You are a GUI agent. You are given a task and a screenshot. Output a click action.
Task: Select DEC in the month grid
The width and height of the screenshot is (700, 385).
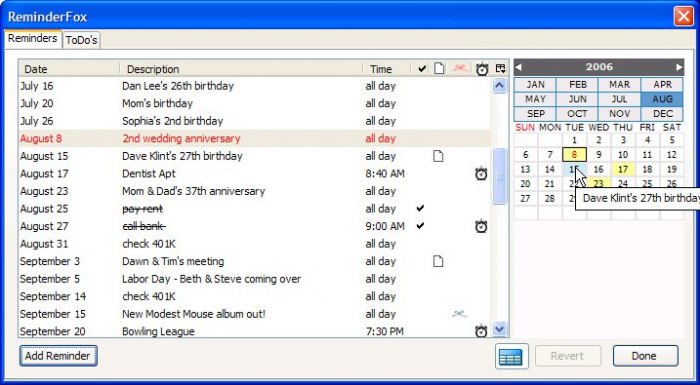[662, 113]
